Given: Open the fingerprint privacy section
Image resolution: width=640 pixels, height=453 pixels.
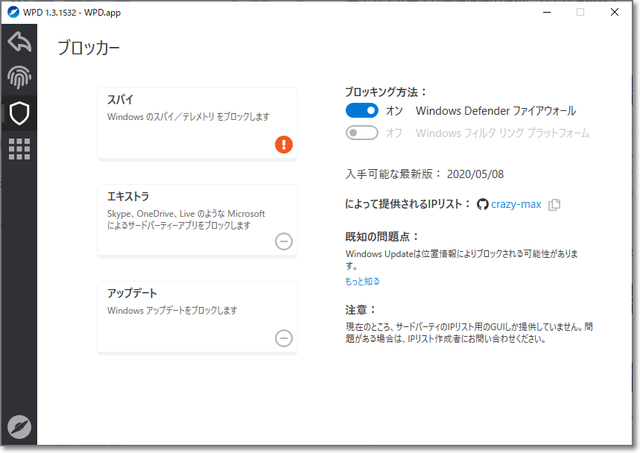Looking at the screenshot, I should (19, 77).
